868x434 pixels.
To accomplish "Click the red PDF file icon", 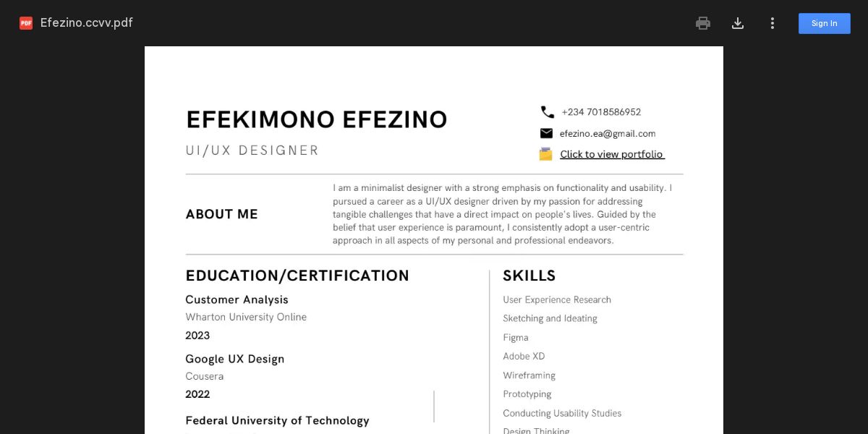I will 26,23.
